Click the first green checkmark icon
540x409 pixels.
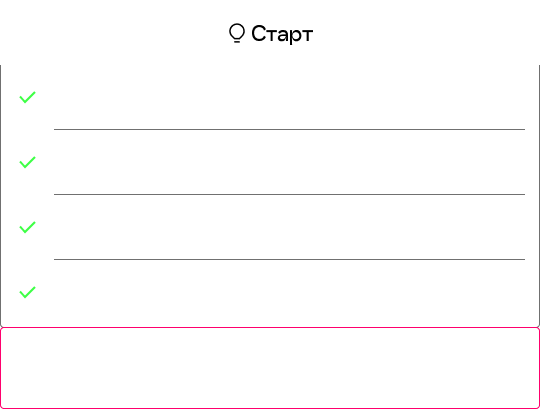point(28,97)
